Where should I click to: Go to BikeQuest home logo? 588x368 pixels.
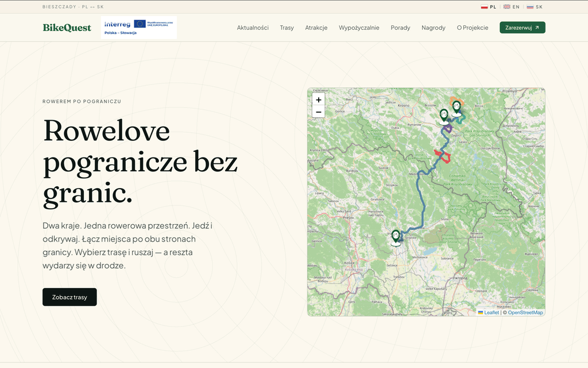(67, 28)
